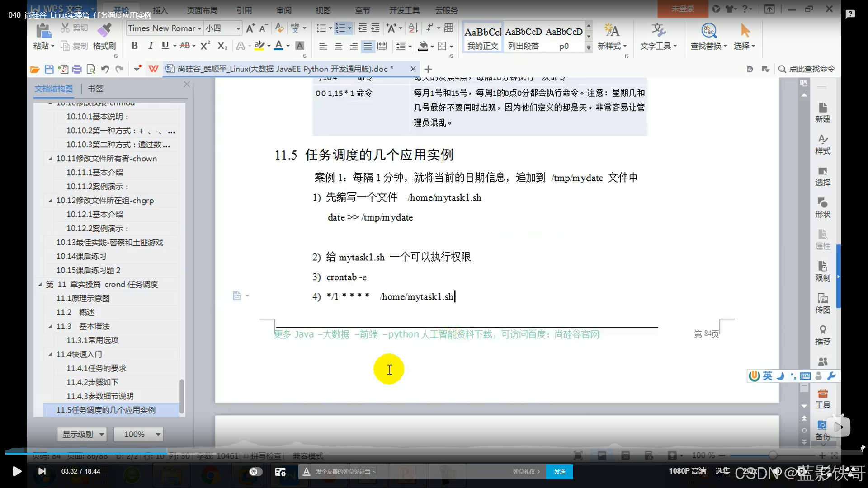Collapse the 10.11修改文件所有者-chown node
This screenshot has width=868, height=488.
50,159
